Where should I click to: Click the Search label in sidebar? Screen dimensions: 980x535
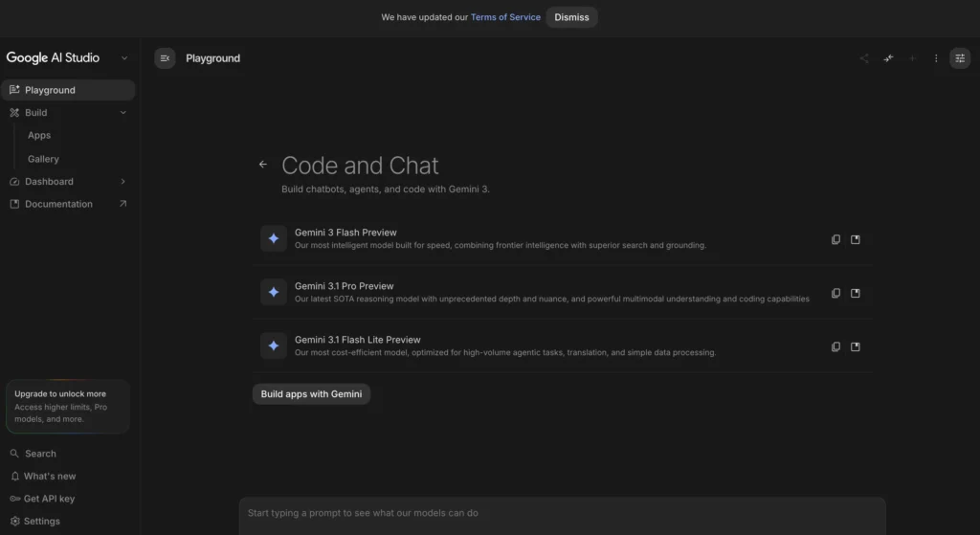click(40, 454)
